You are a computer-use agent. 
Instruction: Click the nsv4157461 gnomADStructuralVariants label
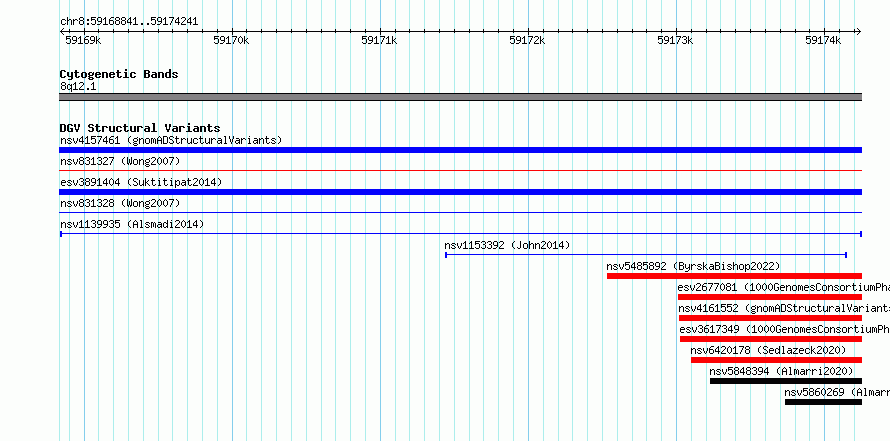[171, 140]
